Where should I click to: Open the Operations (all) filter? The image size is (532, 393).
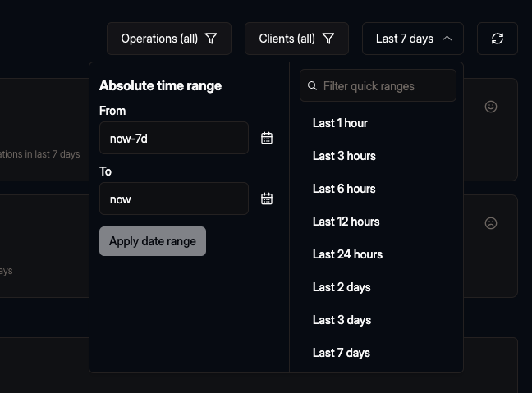coord(168,39)
